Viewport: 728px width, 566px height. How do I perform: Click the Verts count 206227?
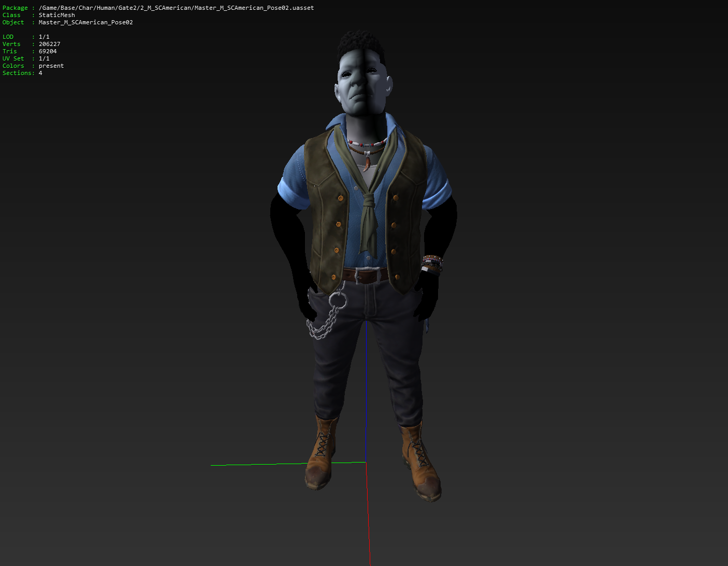[49, 44]
